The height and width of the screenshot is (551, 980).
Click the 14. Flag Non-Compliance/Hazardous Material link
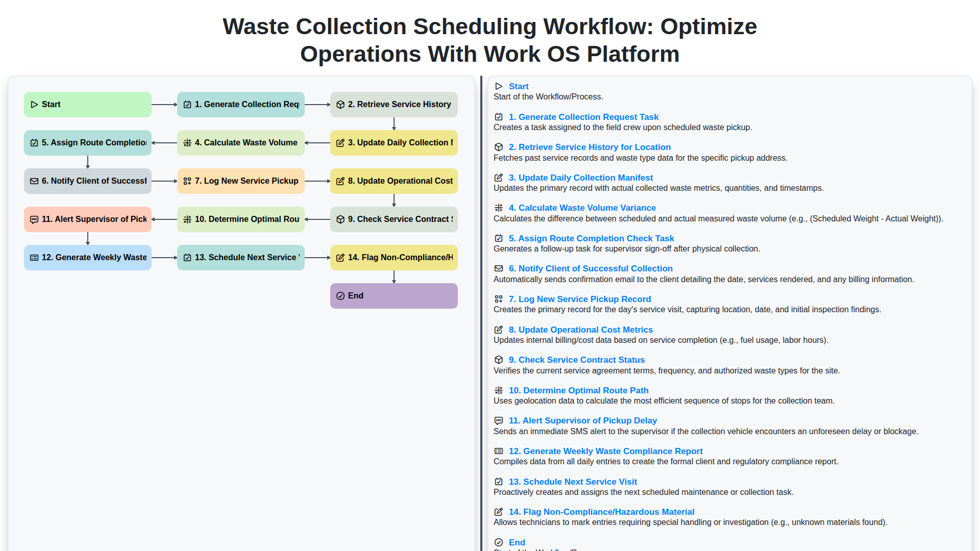click(601, 512)
